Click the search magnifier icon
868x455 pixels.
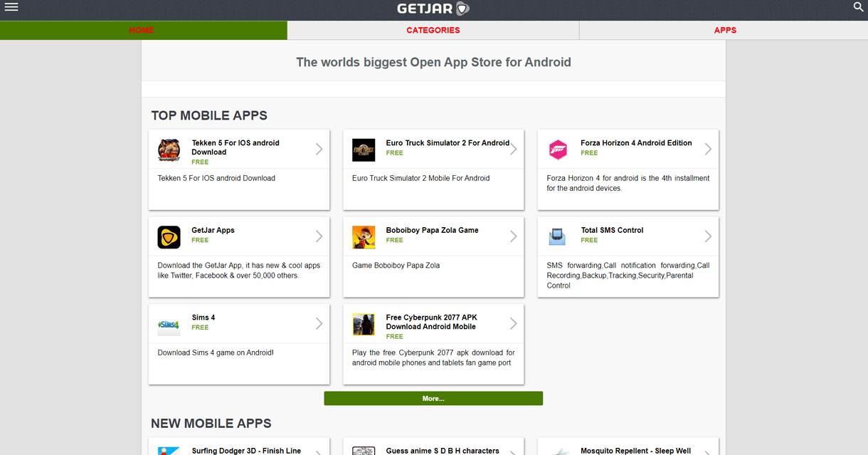pos(858,7)
